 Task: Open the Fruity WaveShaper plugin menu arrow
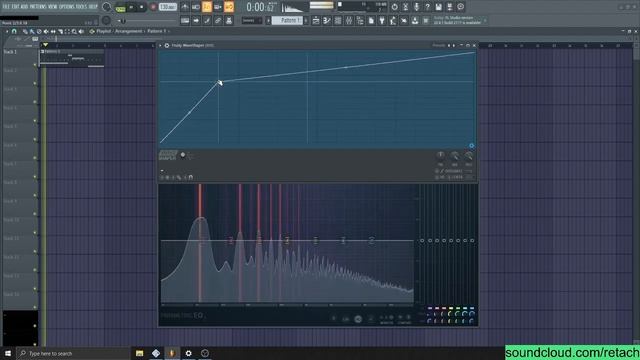click(x=160, y=45)
